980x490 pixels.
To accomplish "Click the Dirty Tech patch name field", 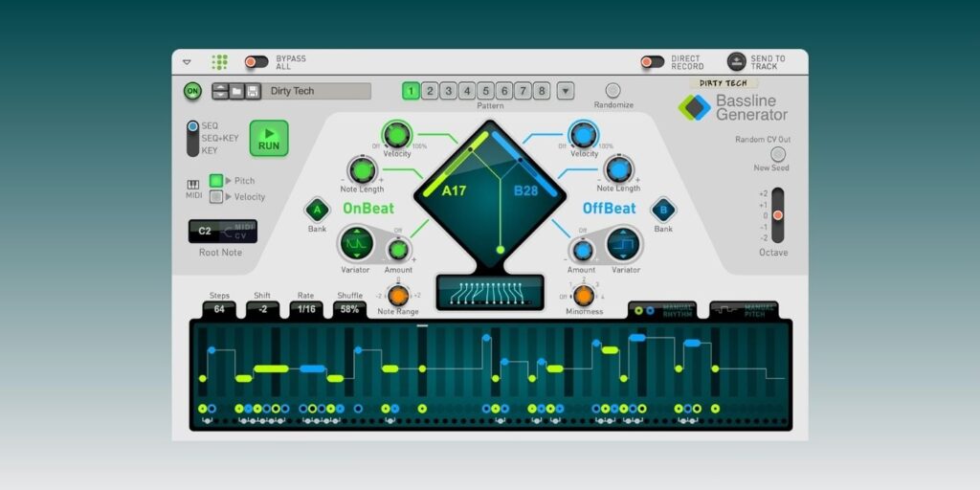I will click(318, 91).
